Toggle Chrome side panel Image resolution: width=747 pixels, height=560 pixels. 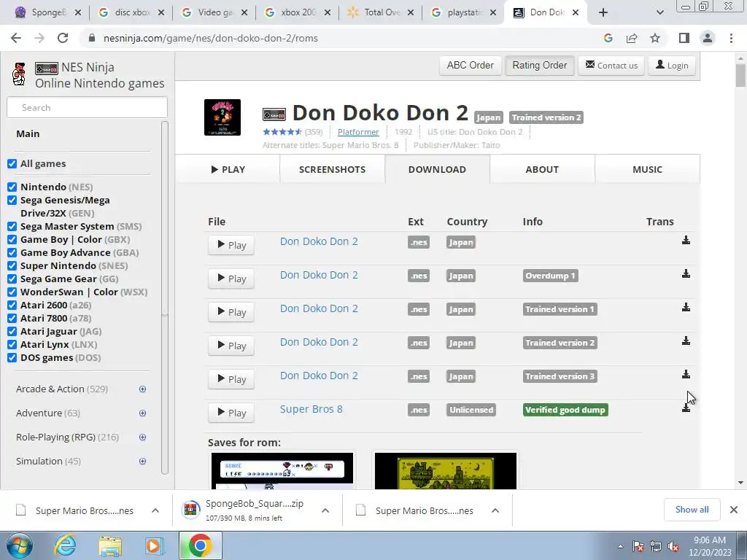[x=684, y=38]
